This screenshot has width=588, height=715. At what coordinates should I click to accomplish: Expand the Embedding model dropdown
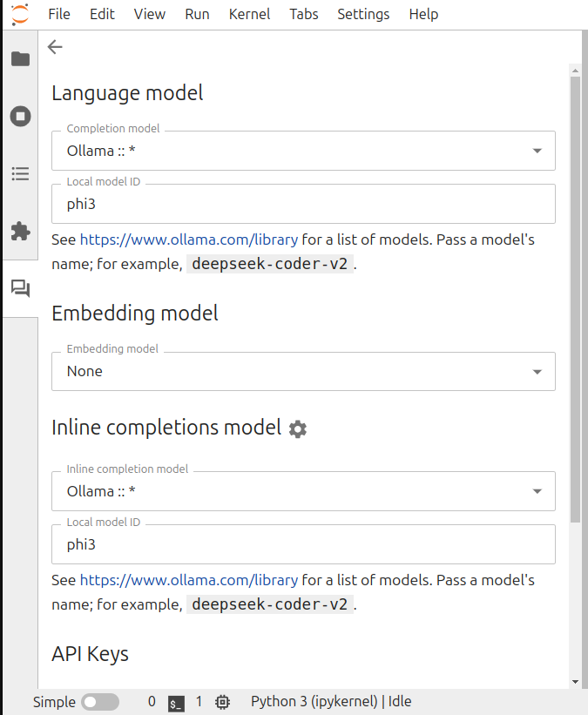click(303, 372)
